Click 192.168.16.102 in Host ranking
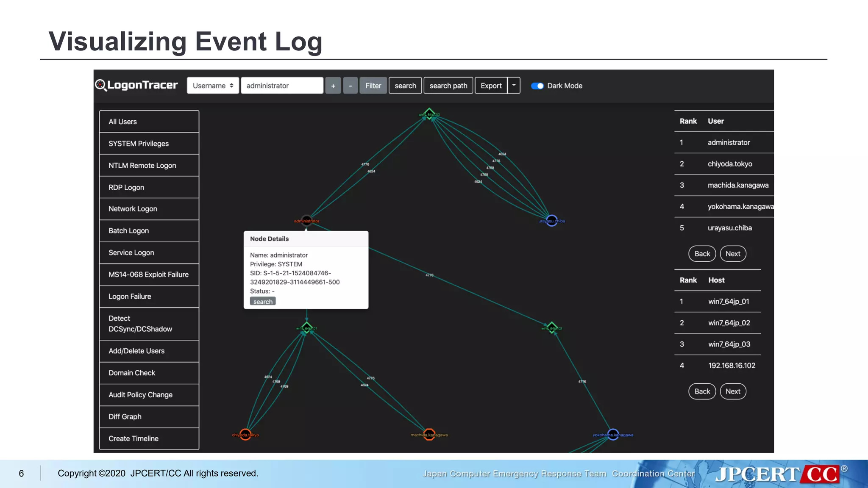Viewport: 868px width, 488px height. (x=732, y=366)
